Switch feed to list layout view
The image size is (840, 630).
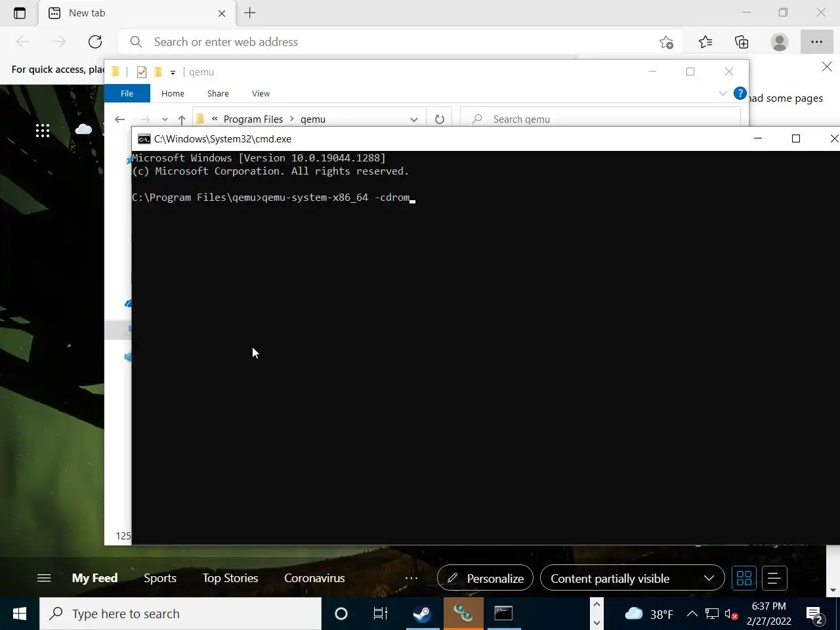(774, 578)
